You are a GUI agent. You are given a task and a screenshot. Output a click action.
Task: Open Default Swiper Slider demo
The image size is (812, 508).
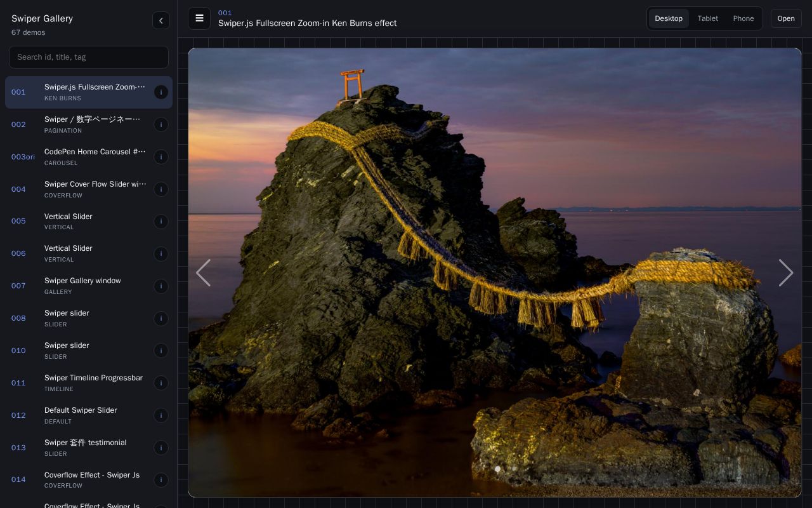(89, 415)
